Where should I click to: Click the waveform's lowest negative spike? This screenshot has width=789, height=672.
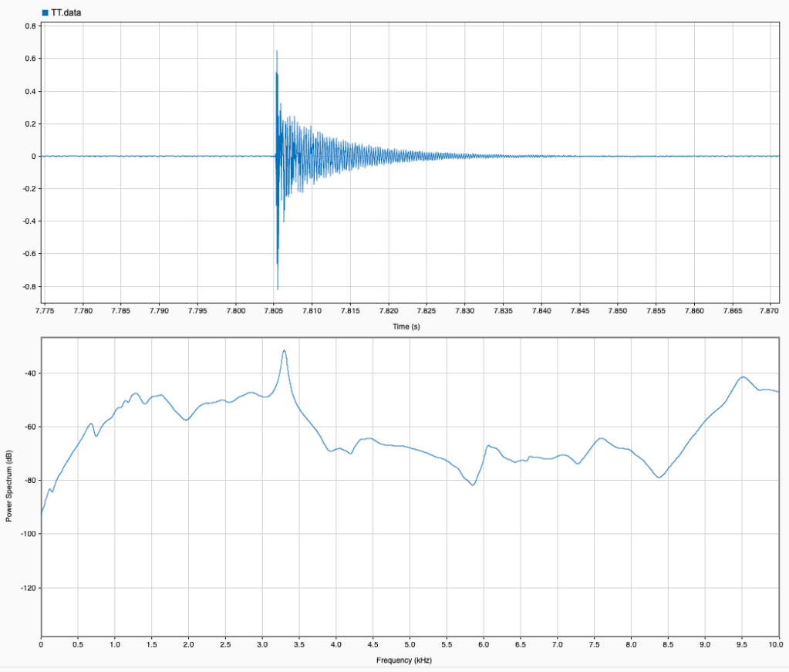278,289
